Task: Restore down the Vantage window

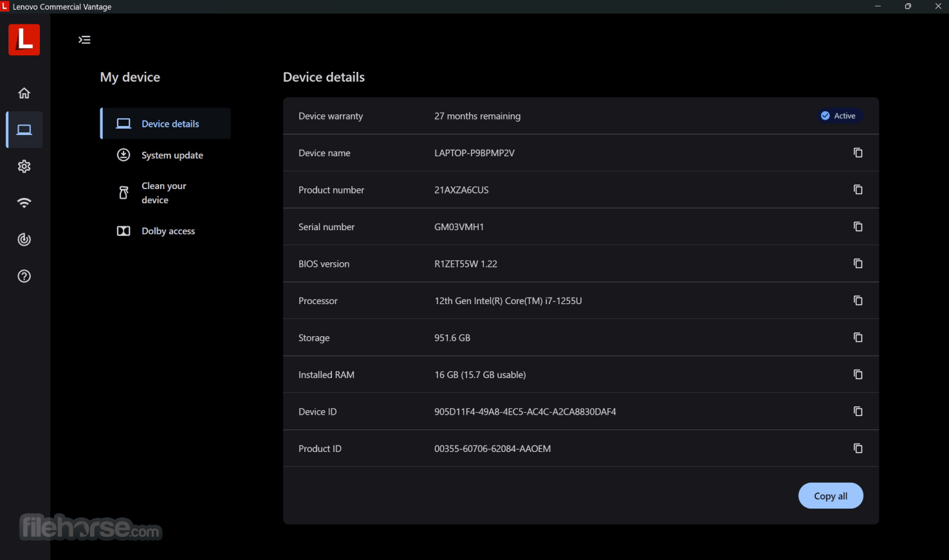Action: (x=908, y=6)
